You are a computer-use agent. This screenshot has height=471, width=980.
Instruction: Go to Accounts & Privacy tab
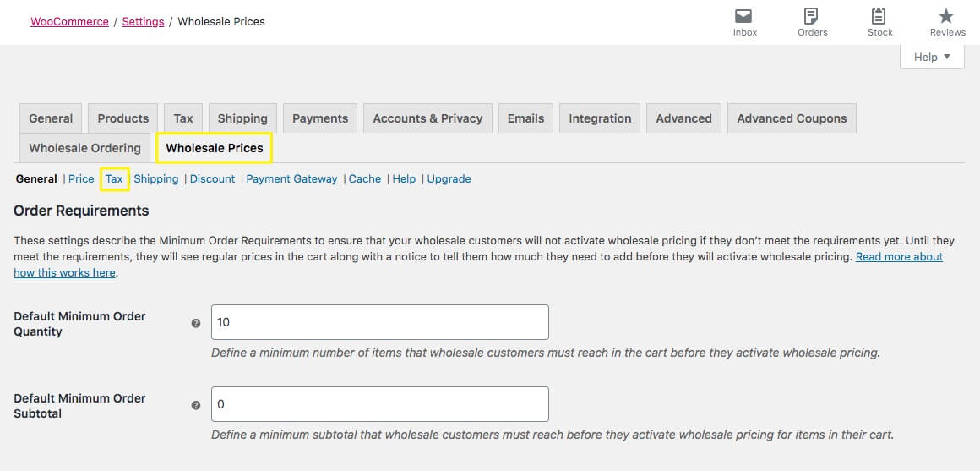pyautogui.click(x=427, y=118)
